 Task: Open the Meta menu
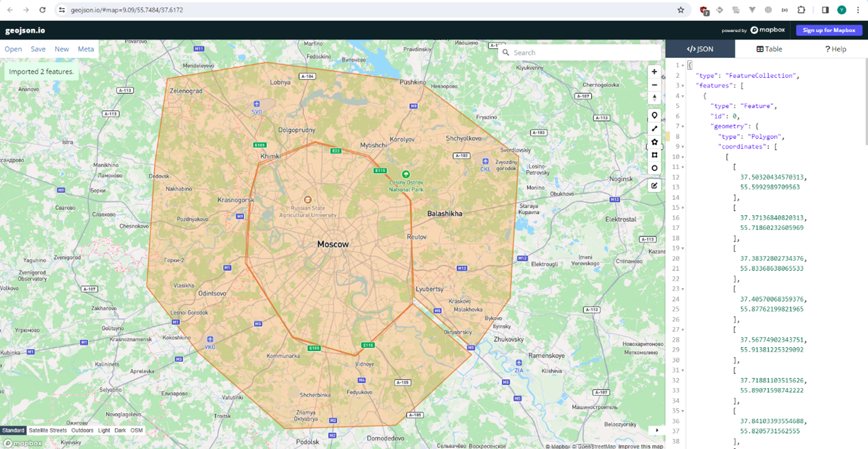(86, 49)
